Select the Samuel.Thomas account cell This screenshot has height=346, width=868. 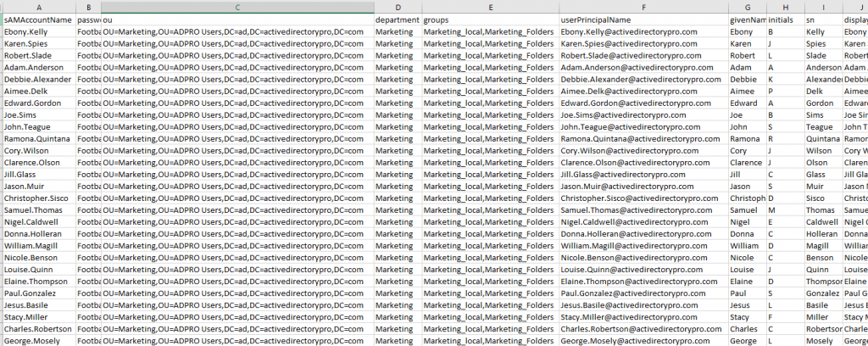39,210
